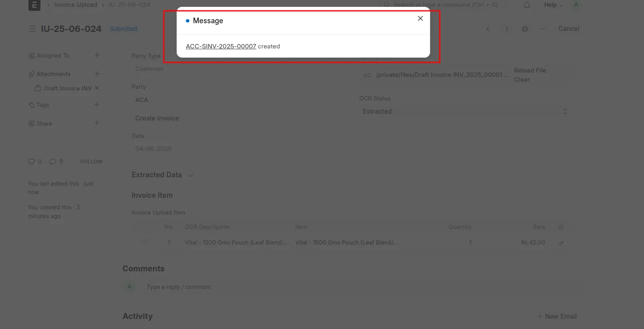Open the private file path link

tap(442, 75)
